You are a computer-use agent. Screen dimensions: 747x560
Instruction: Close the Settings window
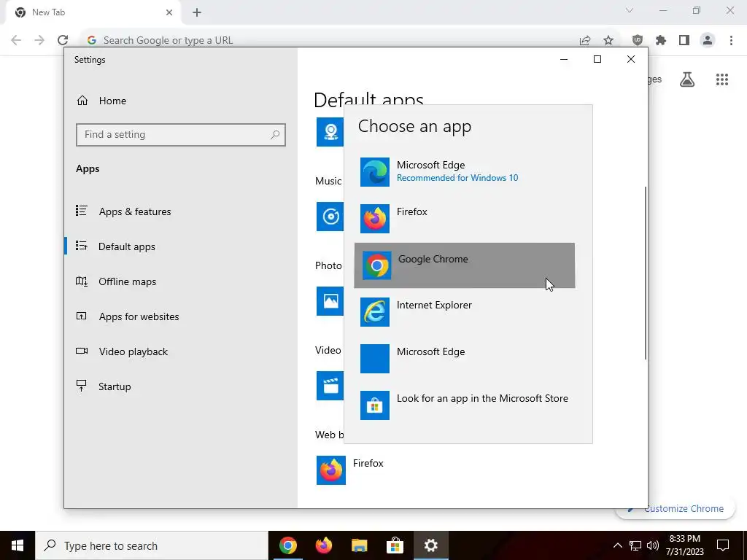tap(631, 60)
